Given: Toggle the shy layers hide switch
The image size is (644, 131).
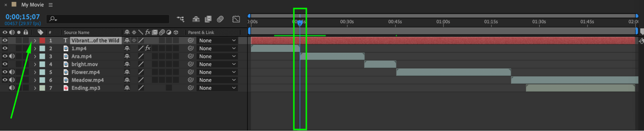Looking at the screenshot, I should pyautogui.click(x=196, y=19).
